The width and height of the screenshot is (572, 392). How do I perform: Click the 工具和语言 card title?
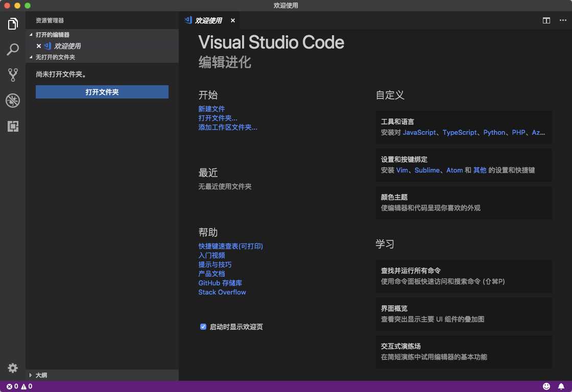pyautogui.click(x=397, y=122)
